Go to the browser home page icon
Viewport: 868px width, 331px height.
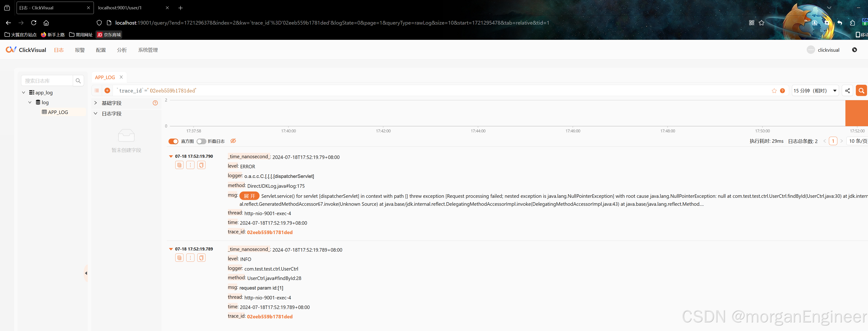[46, 23]
